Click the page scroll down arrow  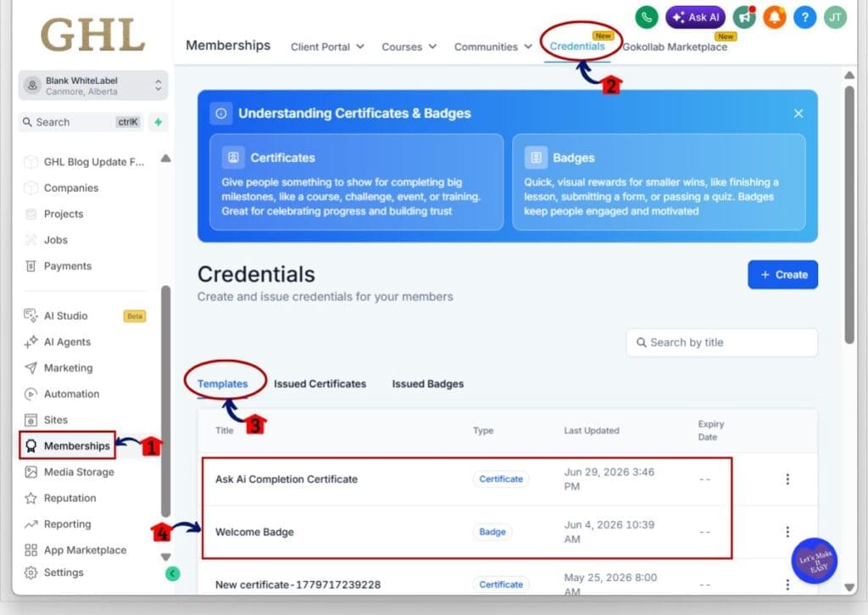coord(849,587)
